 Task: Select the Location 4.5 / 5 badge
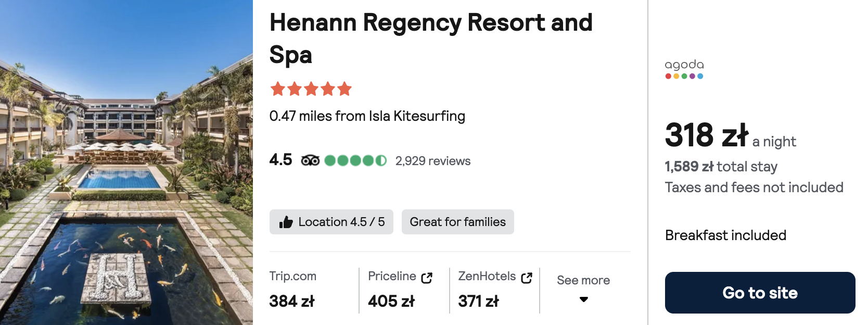331,222
